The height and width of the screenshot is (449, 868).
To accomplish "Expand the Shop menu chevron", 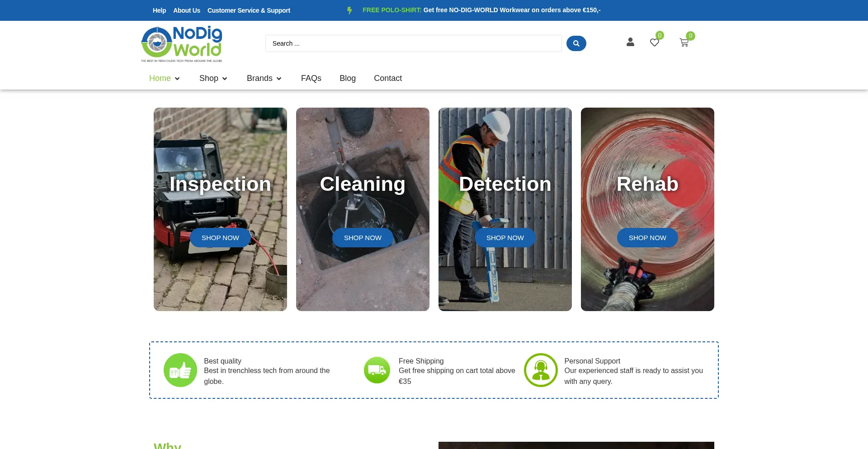I will point(225,79).
